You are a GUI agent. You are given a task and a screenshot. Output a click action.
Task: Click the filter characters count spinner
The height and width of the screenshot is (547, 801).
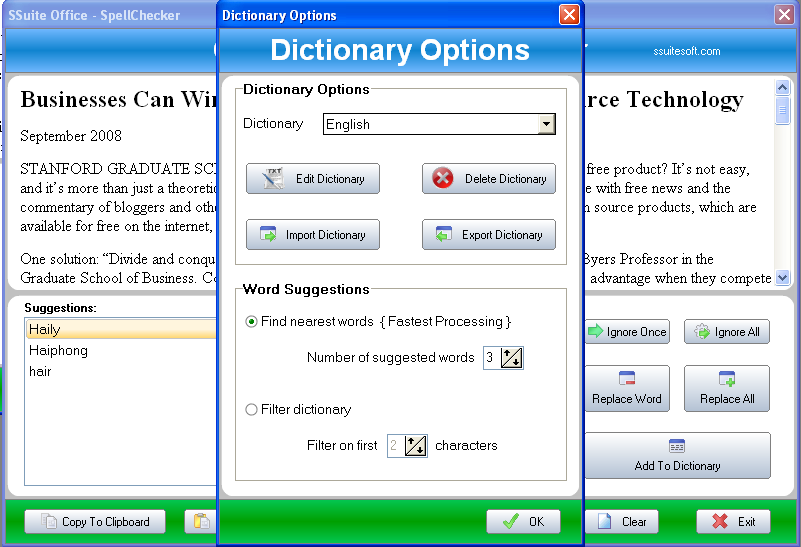pos(417,446)
